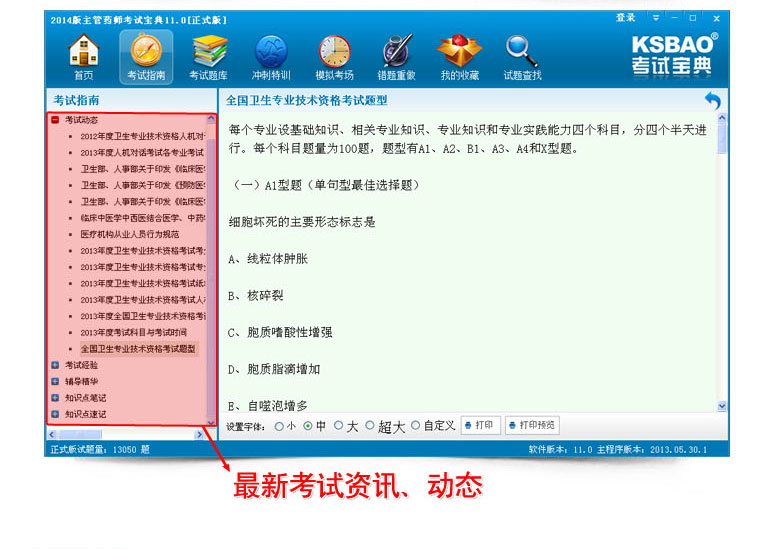
Task: Click the 打印 print button
Action: tap(481, 426)
